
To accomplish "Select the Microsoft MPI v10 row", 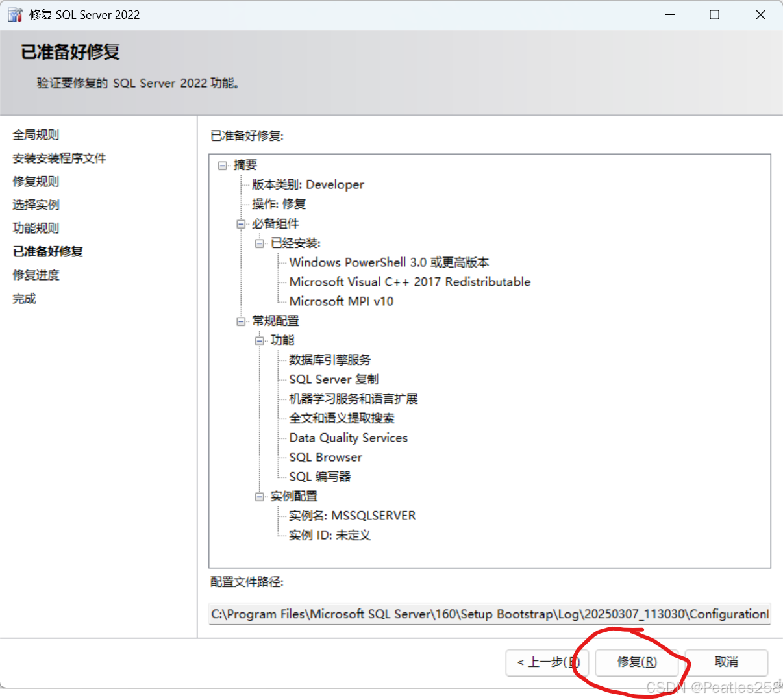I will click(342, 302).
